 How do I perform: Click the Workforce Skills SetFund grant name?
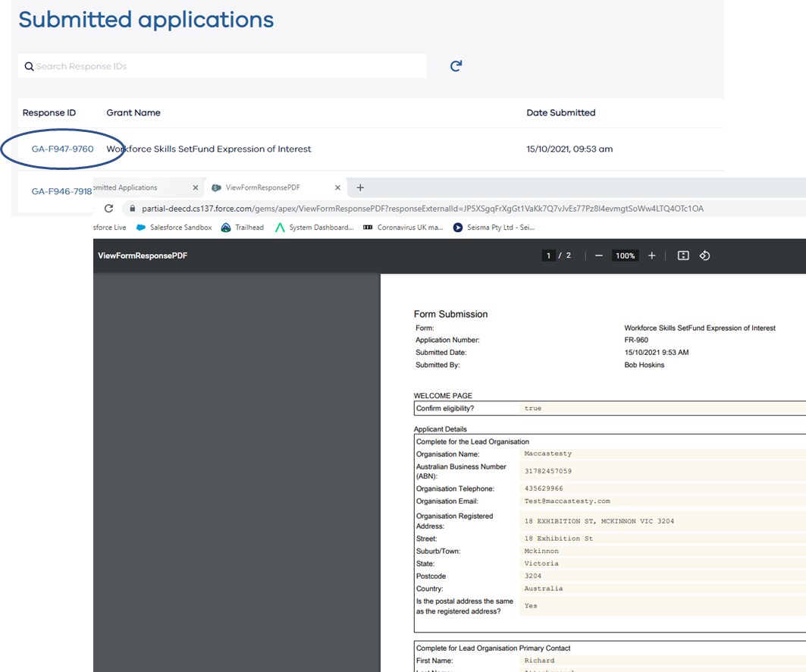point(209,149)
